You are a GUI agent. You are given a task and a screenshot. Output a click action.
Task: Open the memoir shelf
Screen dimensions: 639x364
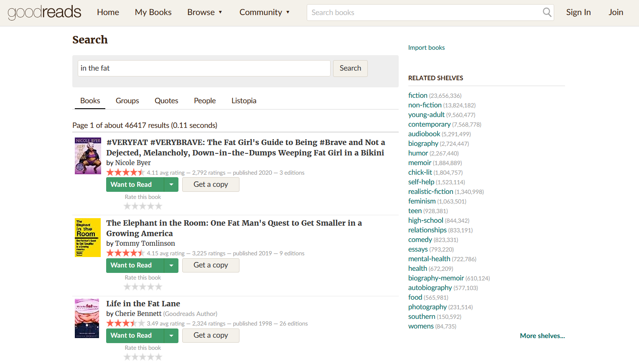point(420,163)
